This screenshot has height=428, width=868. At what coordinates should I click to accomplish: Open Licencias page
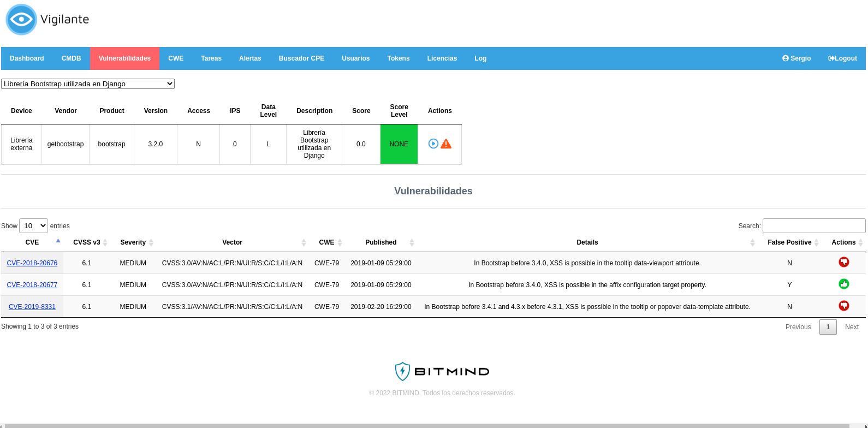(442, 58)
